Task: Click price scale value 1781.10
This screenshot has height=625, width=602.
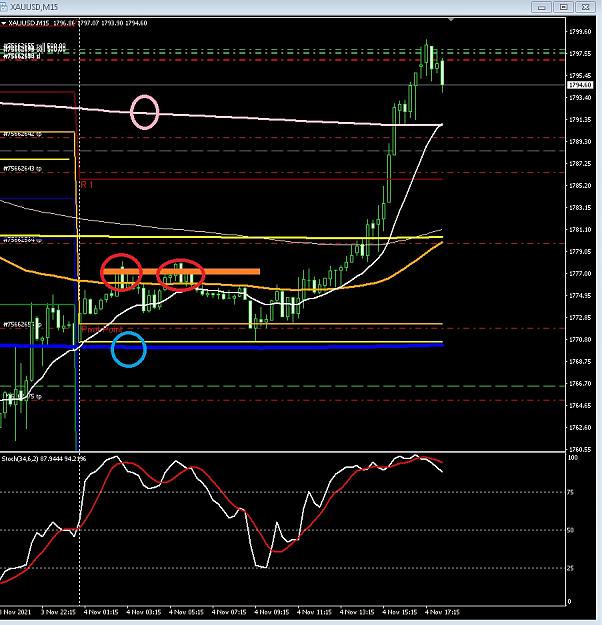Action: tap(580, 230)
